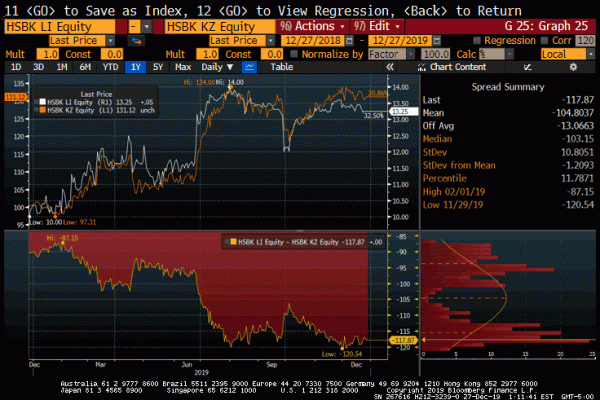Click the swap securities arrows icon
Screen dimensions: 600x400
point(136,41)
